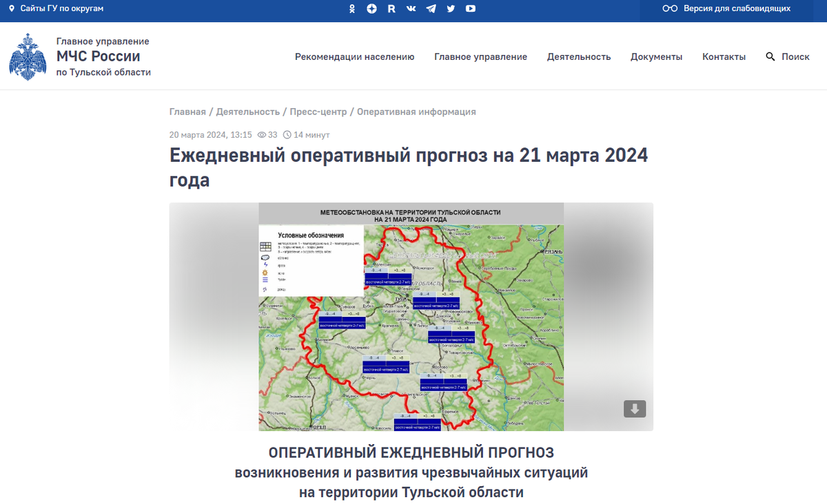Screen dimensions: 827x504
Task: Open the Документы menu
Action: tap(656, 56)
